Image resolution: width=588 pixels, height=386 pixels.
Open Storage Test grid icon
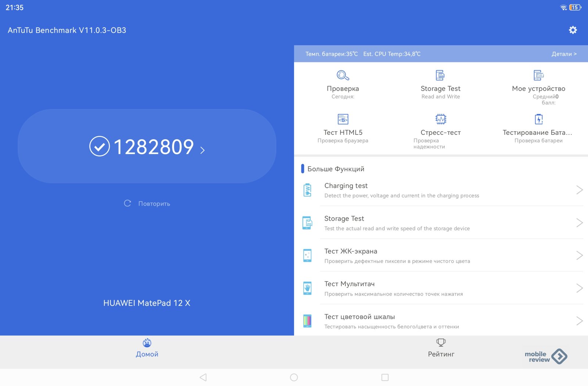click(x=440, y=75)
